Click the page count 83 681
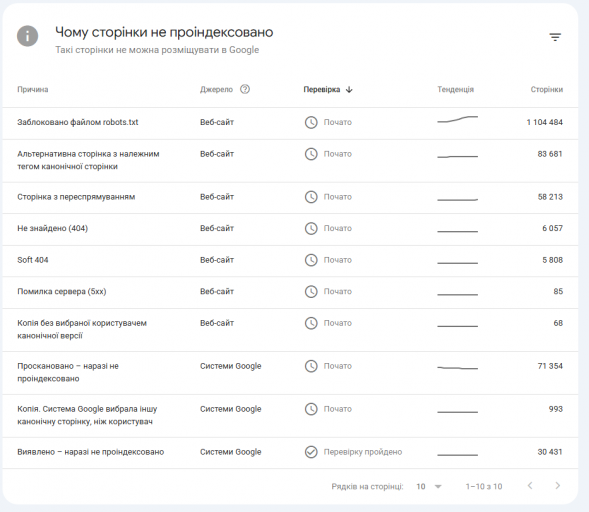 point(550,154)
